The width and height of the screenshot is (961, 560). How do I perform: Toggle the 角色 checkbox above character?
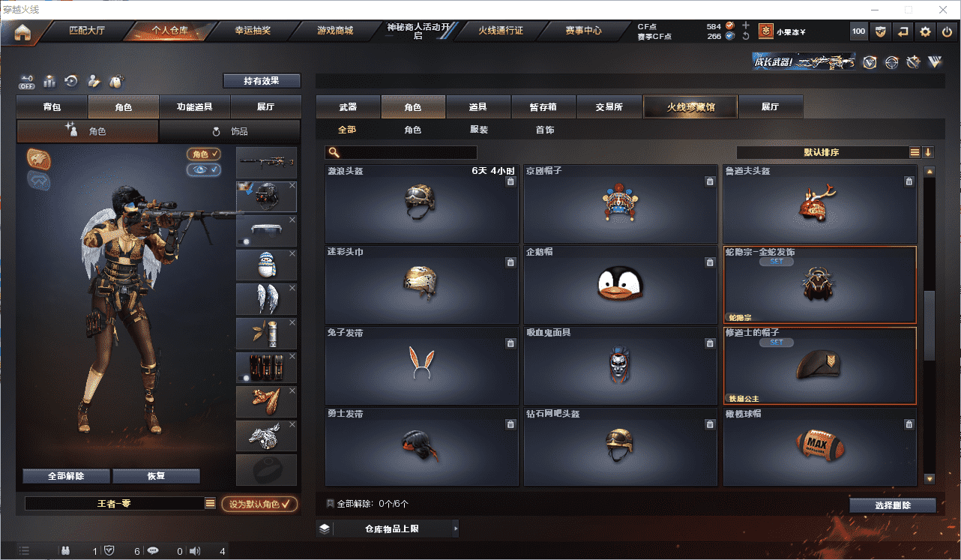click(204, 154)
